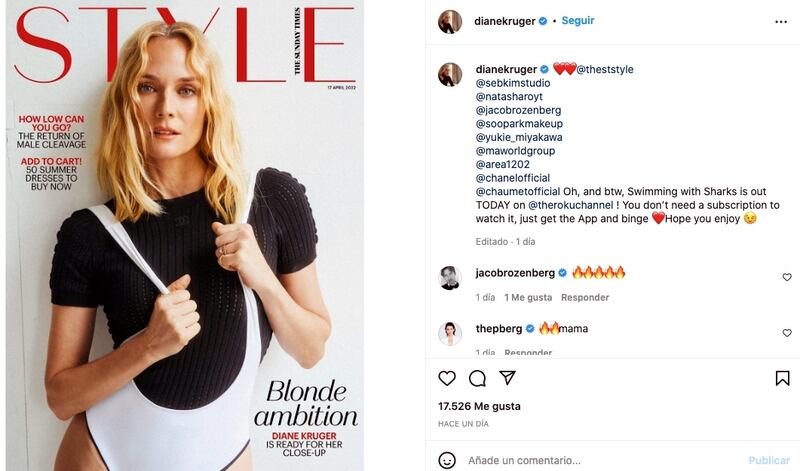Visit @sebkimstudio tagged profile

click(513, 83)
